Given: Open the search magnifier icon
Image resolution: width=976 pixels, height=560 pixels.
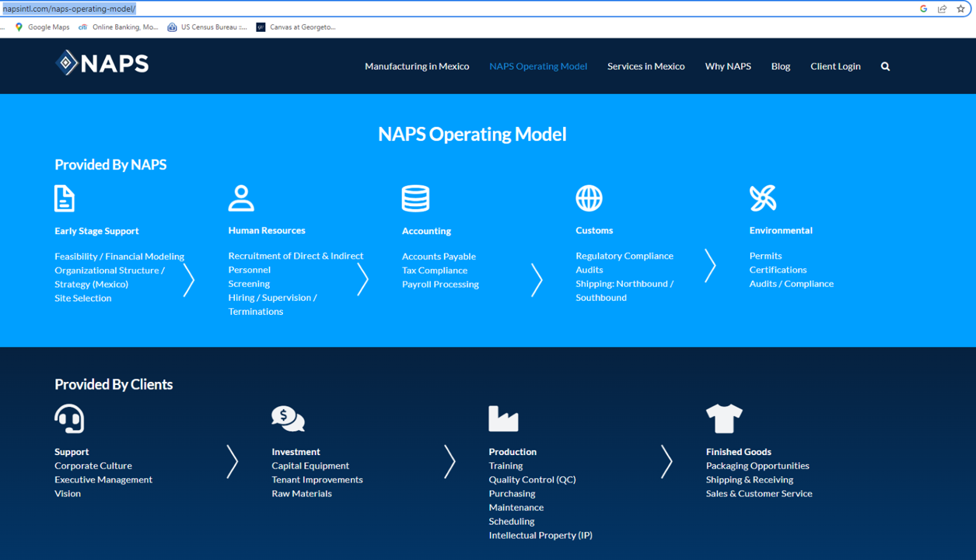Looking at the screenshot, I should pyautogui.click(x=885, y=67).
